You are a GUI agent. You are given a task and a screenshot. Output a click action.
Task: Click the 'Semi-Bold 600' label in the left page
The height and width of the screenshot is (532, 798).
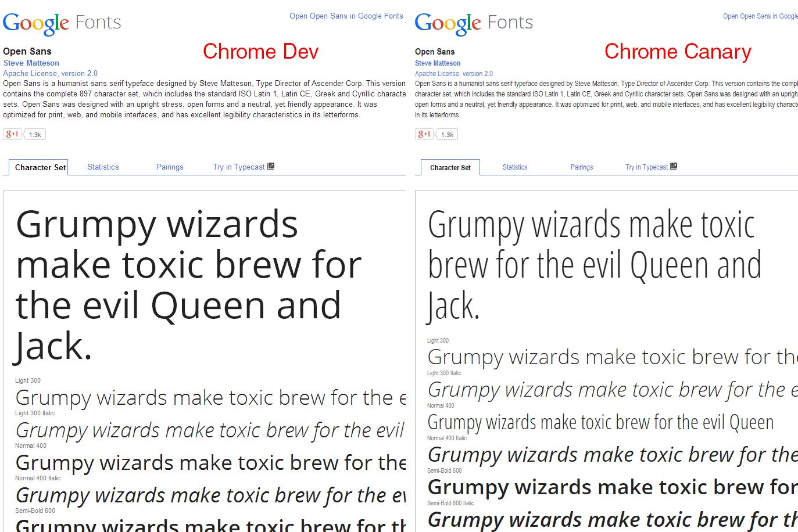(x=35, y=511)
